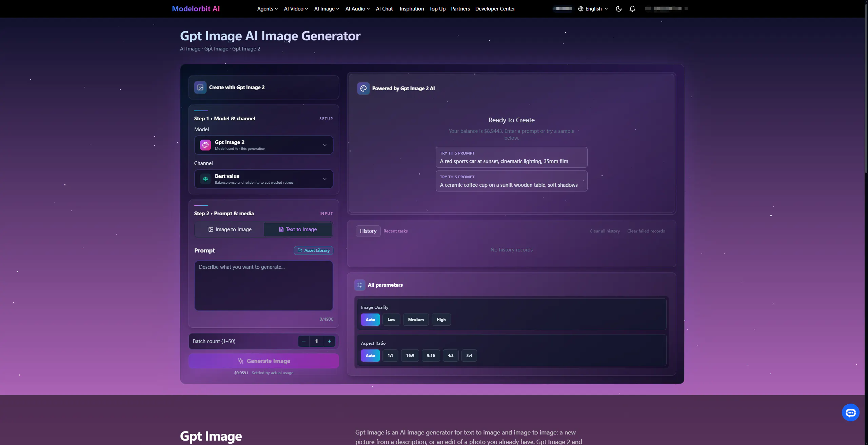Clear failed records

646,231
